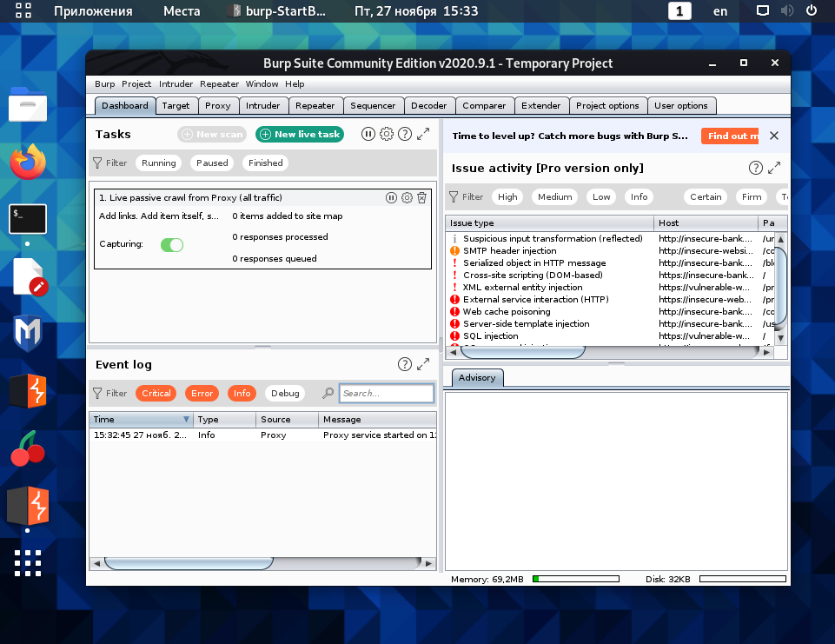The height and width of the screenshot is (644, 835).
Task: Expand the Issue activity panel
Action: 774,168
